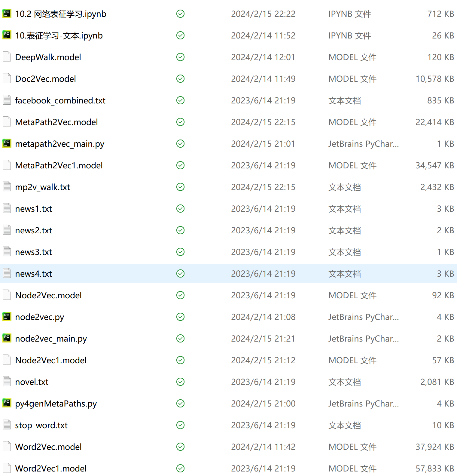Click the 10.表征学习-文本.ipynb file name
460x476 pixels.
(x=59, y=35)
